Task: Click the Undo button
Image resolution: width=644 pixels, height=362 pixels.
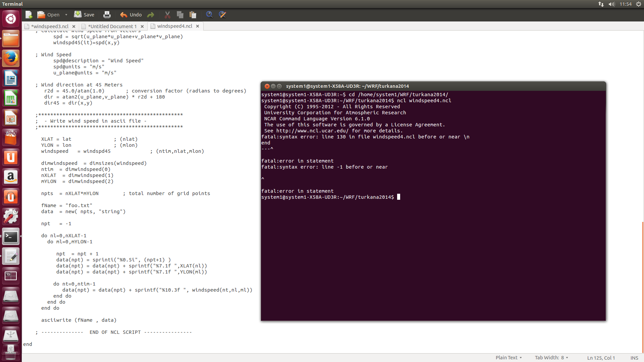Action: pos(131,15)
